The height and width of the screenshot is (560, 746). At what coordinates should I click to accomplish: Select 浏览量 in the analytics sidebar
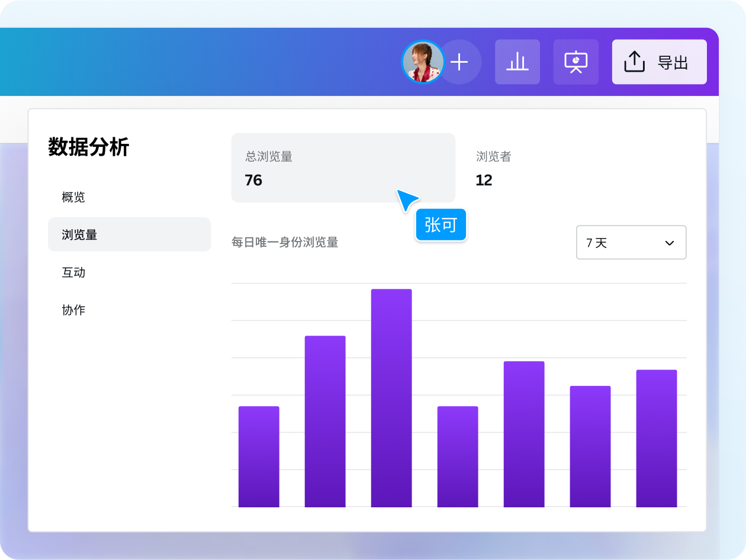129,234
